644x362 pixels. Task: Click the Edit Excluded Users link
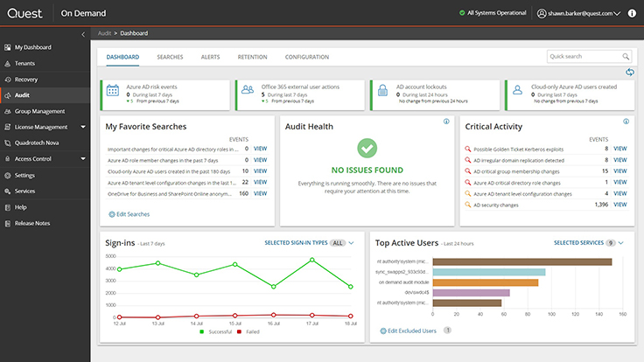click(409, 331)
